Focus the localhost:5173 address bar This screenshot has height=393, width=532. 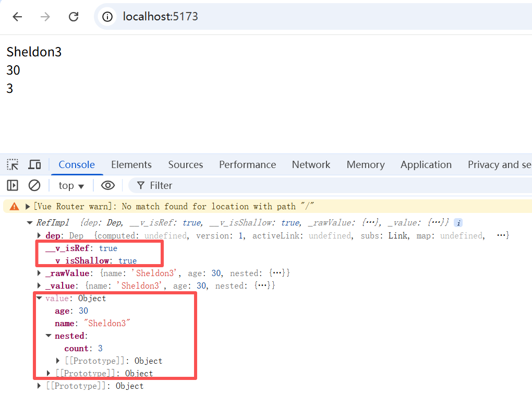point(314,17)
